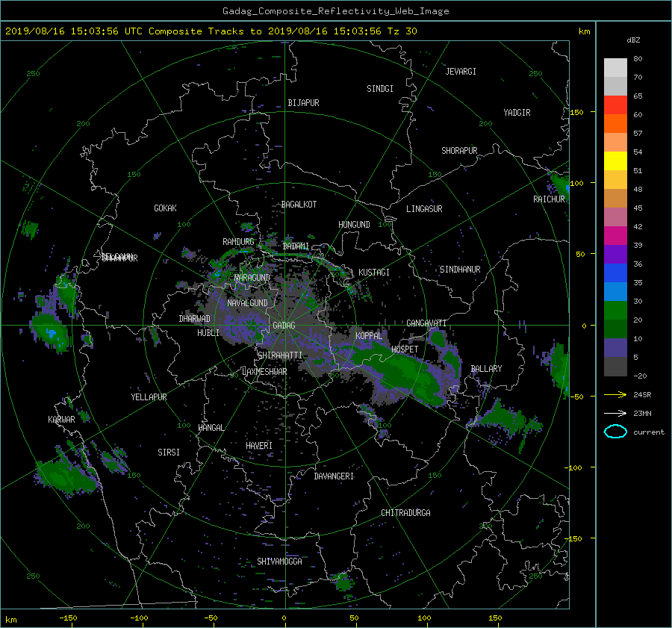The width and height of the screenshot is (672, 628).
Task: Click the NAVALGUND city label
Action: [x=247, y=303]
